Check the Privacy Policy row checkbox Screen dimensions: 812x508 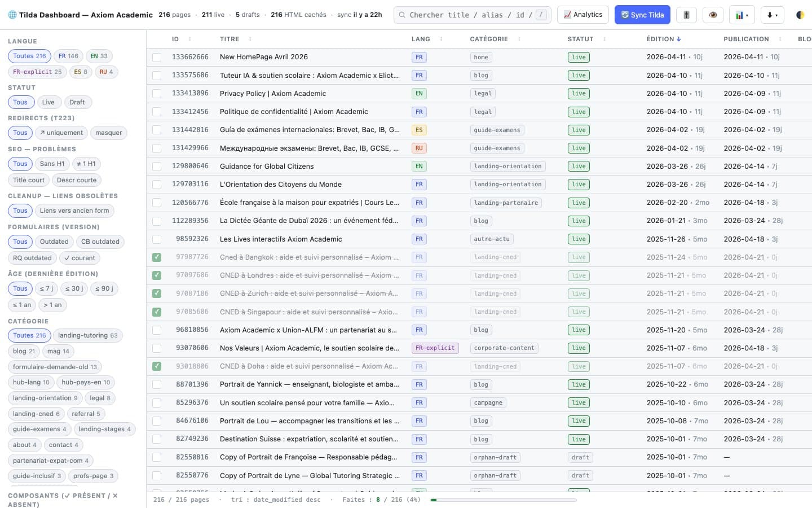click(157, 93)
